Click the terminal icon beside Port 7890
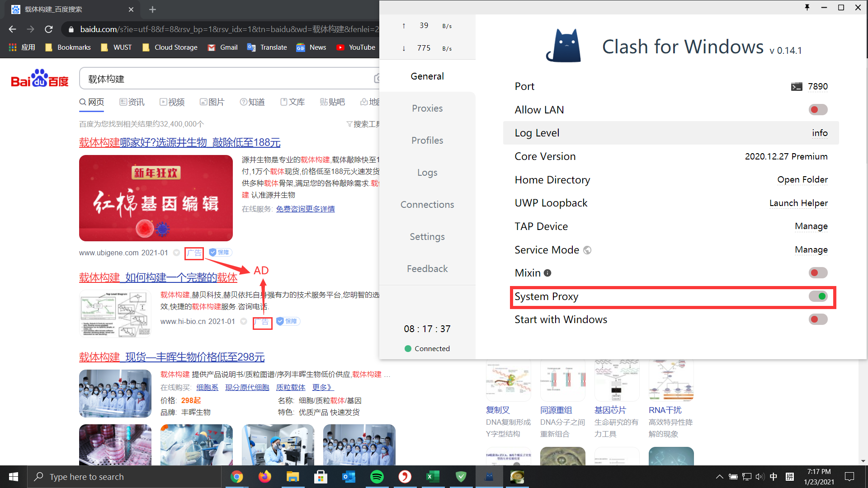This screenshot has height=488, width=868. [797, 86]
